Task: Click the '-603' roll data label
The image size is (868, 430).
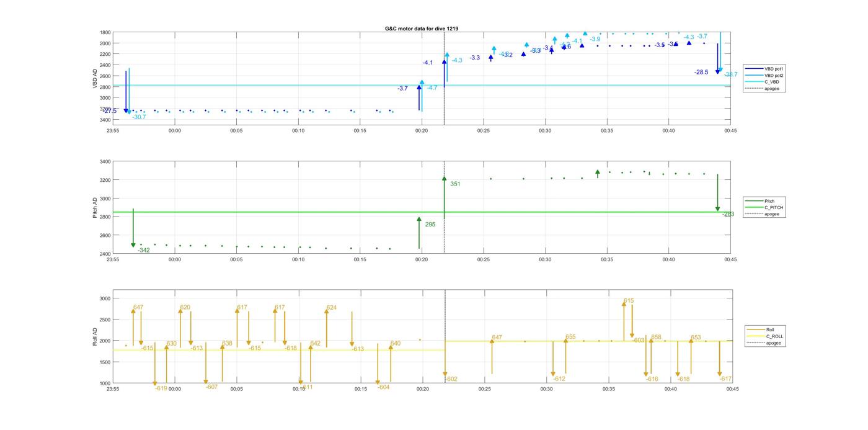Action: click(639, 340)
